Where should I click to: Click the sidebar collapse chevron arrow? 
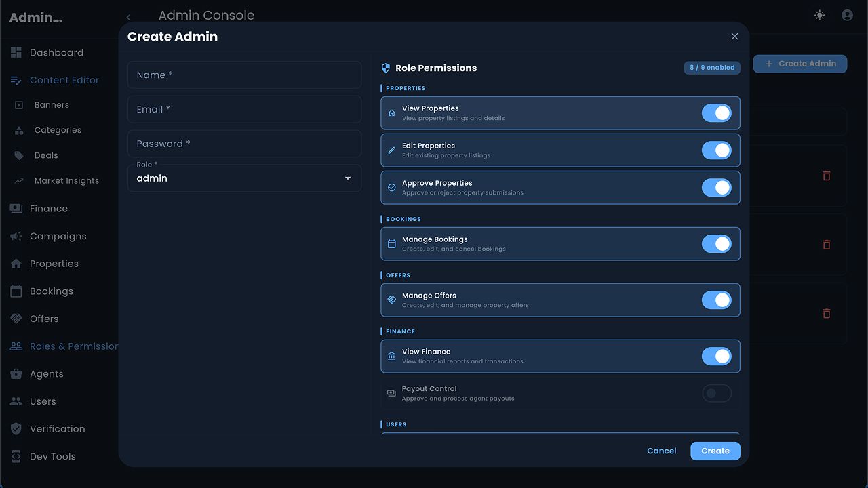tap(129, 17)
